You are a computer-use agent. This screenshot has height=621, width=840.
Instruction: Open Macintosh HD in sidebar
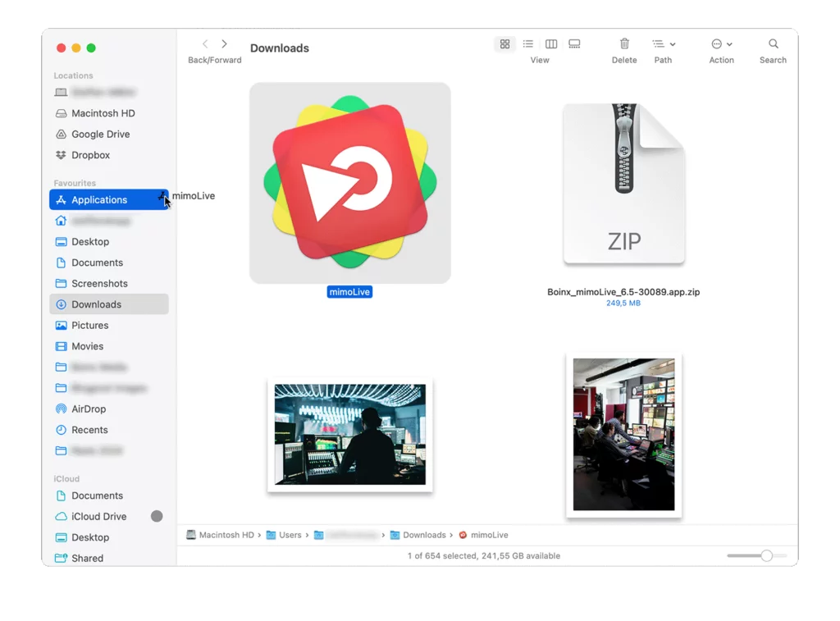point(109,113)
